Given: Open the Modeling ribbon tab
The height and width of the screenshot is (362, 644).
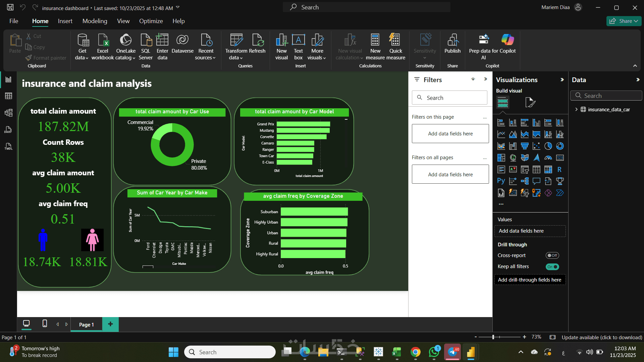Looking at the screenshot, I should coord(95,21).
